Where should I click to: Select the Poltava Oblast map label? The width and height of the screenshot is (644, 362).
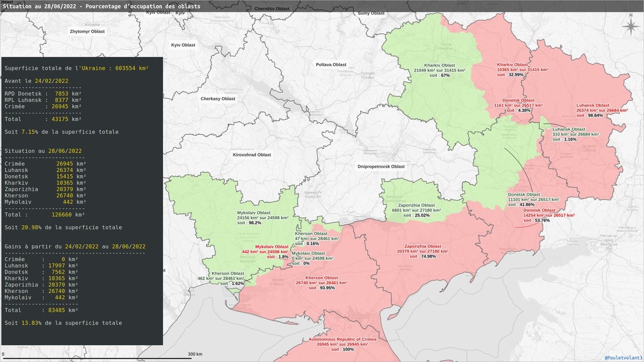331,64
